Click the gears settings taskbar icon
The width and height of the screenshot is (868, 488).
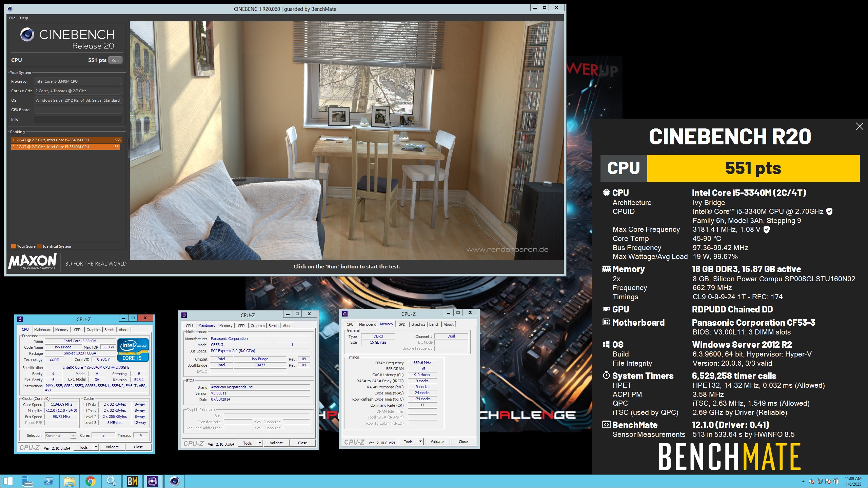[x=112, y=481]
